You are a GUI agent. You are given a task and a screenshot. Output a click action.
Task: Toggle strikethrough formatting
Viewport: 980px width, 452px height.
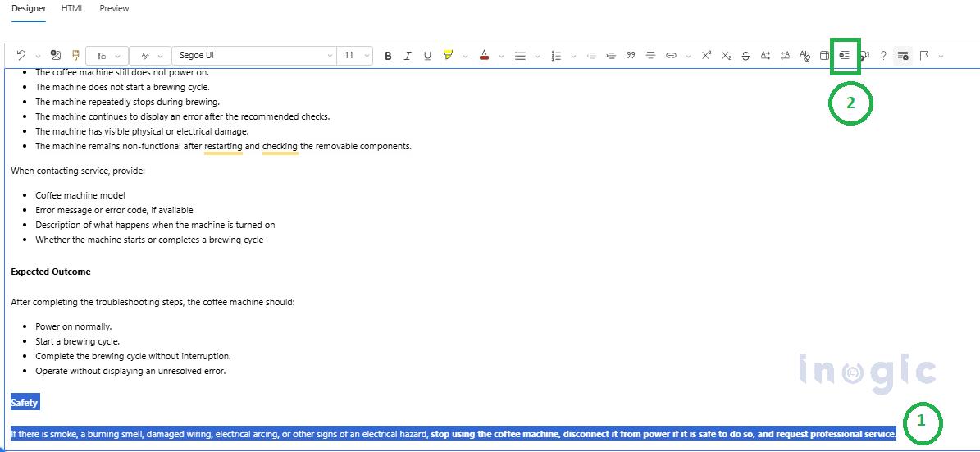click(x=745, y=56)
